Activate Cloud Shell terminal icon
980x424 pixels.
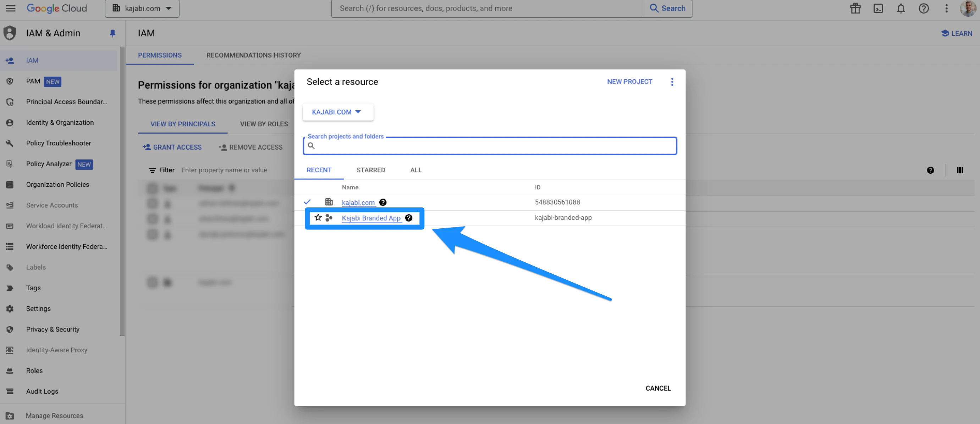coord(878,9)
